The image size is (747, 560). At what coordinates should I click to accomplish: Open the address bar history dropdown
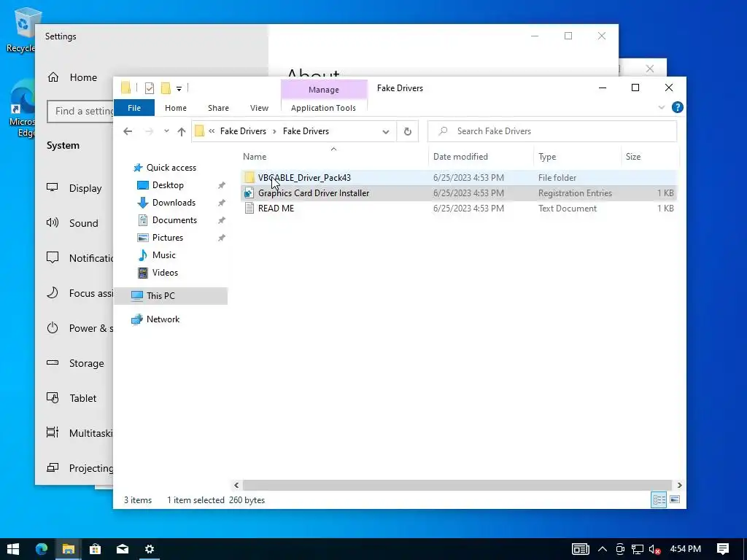click(386, 132)
